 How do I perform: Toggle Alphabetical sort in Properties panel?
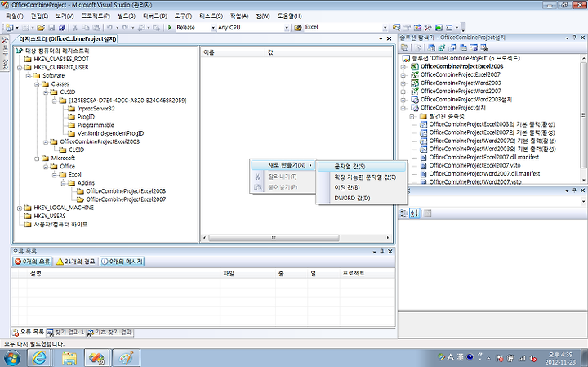click(x=414, y=213)
